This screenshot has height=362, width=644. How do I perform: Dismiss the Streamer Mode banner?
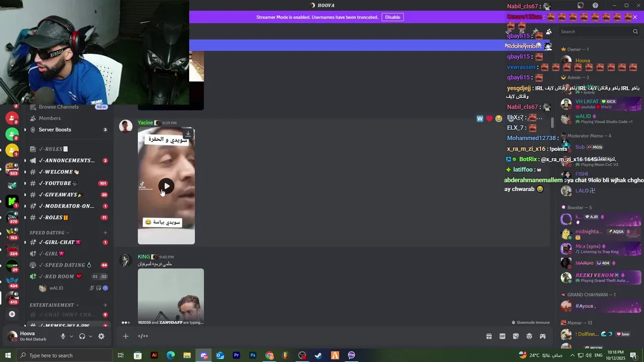pyautogui.click(x=635, y=17)
